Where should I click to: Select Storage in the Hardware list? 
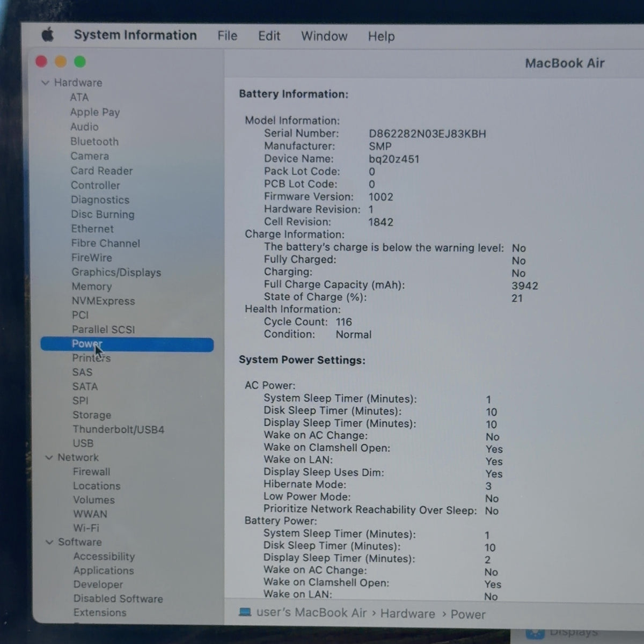[x=92, y=415]
